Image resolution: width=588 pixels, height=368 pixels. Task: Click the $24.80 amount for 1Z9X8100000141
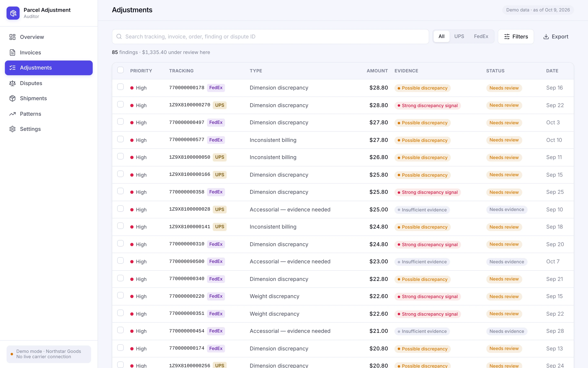379,227
